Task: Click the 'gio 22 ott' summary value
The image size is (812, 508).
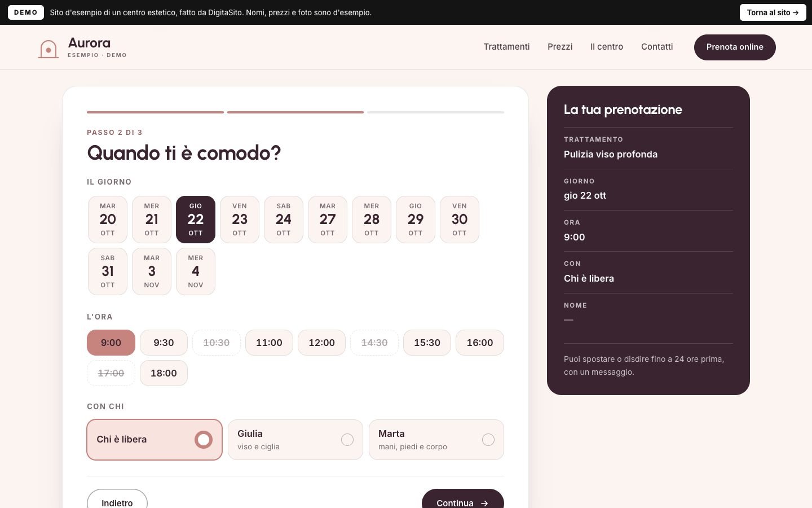Action: click(585, 195)
